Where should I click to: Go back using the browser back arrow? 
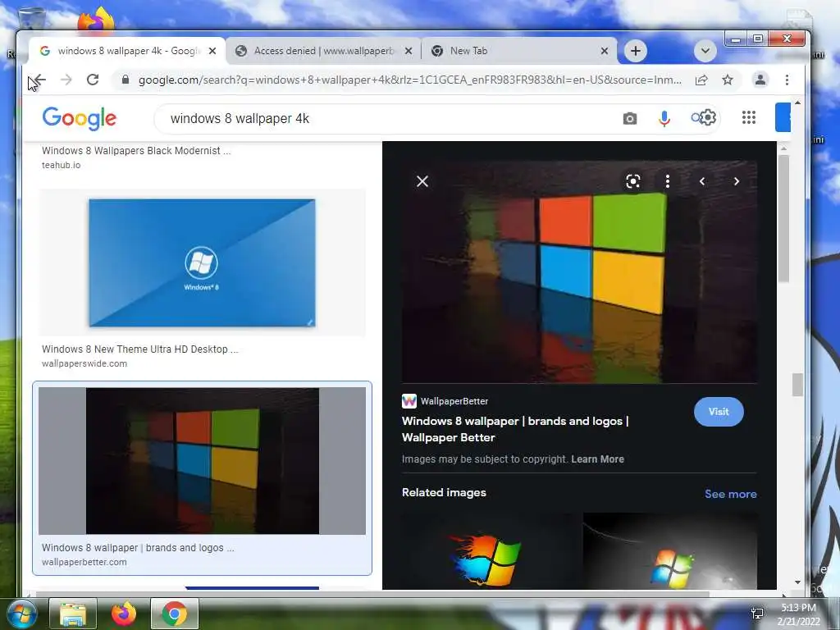(39, 80)
